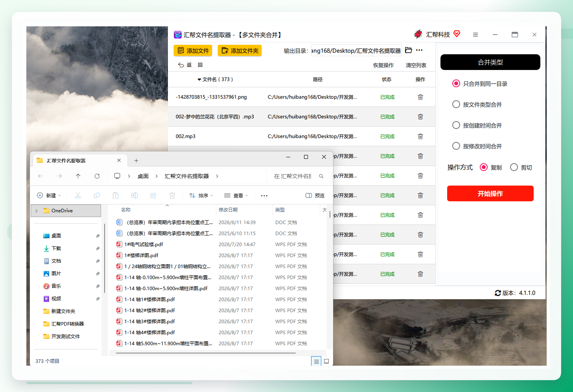This screenshot has width=573, height=392.
Task: Open the 汇帮 app hamburger menu
Action: (475, 35)
